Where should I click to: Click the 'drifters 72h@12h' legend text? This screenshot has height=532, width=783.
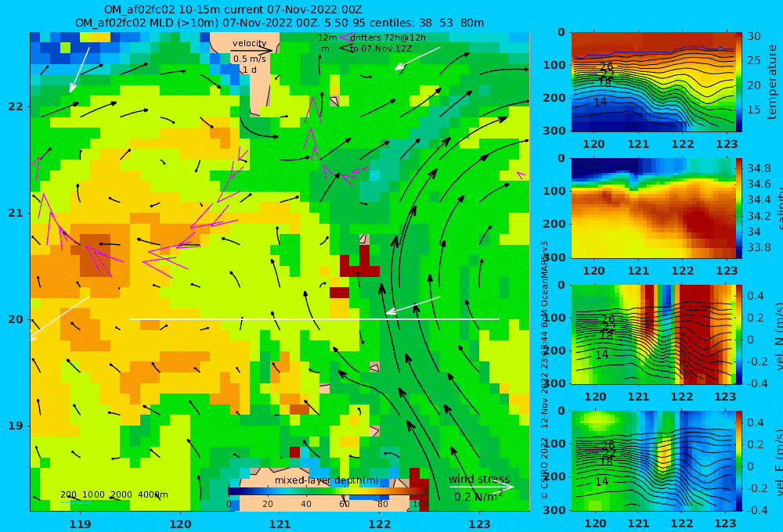pyautogui.click(x=388, y=38)
